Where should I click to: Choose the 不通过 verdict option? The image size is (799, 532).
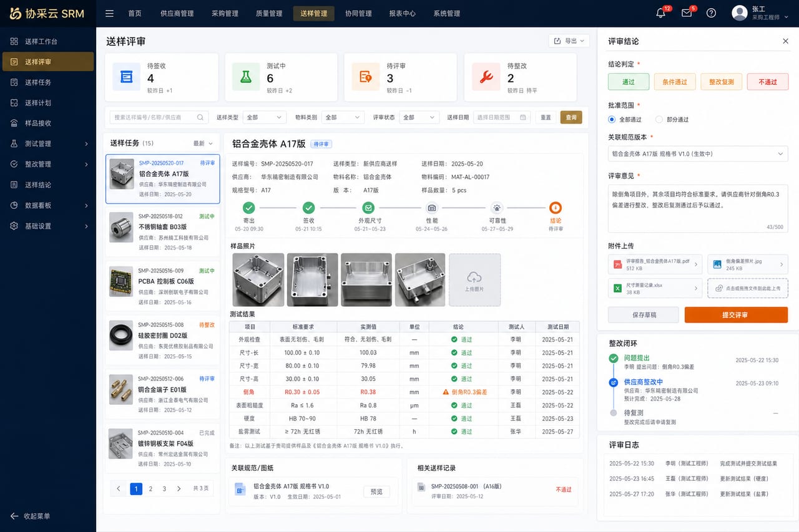(x=768, y=82)
